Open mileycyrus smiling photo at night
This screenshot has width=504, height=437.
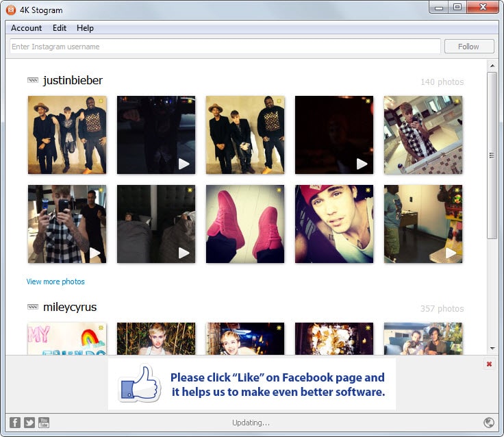click(x=245, y=338)
